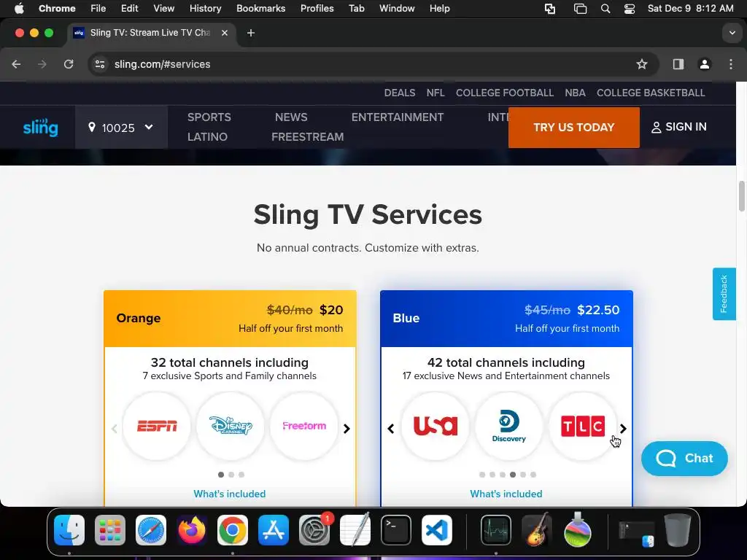Select third pagination dot in Orange carousel

coord(241,475)
